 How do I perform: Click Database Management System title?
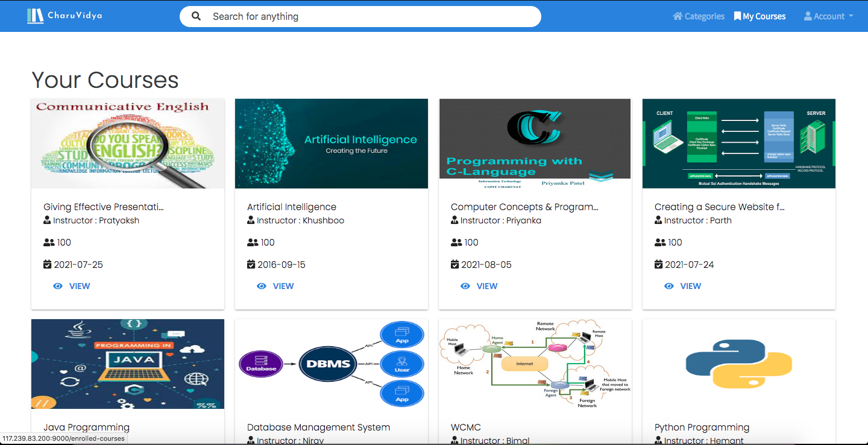(319, 428)
